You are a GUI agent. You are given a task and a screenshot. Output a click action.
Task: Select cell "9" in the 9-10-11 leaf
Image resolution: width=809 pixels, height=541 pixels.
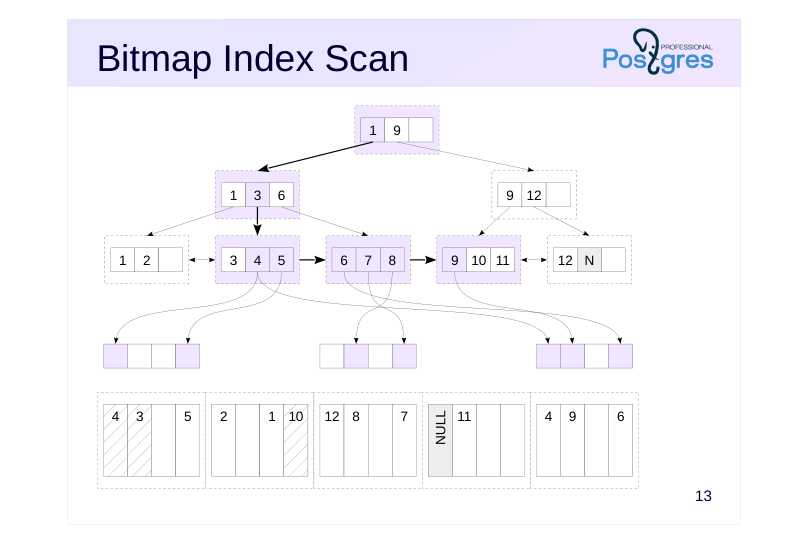(455, 260)
